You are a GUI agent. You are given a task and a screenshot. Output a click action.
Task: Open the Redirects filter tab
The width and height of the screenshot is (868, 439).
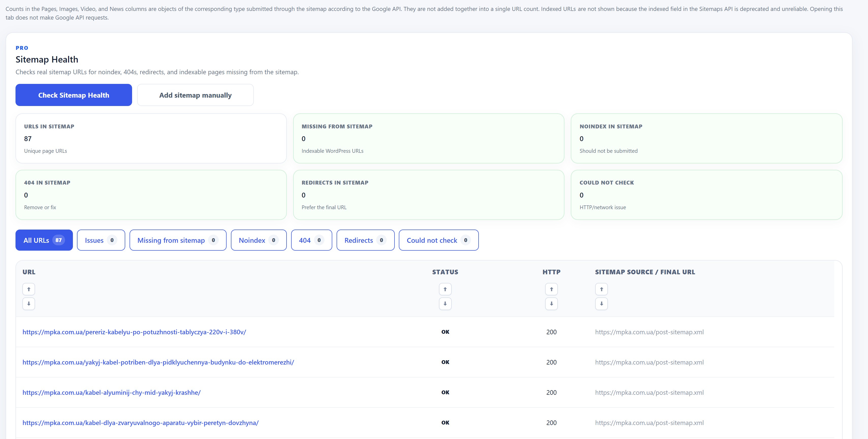pos(366,240)
